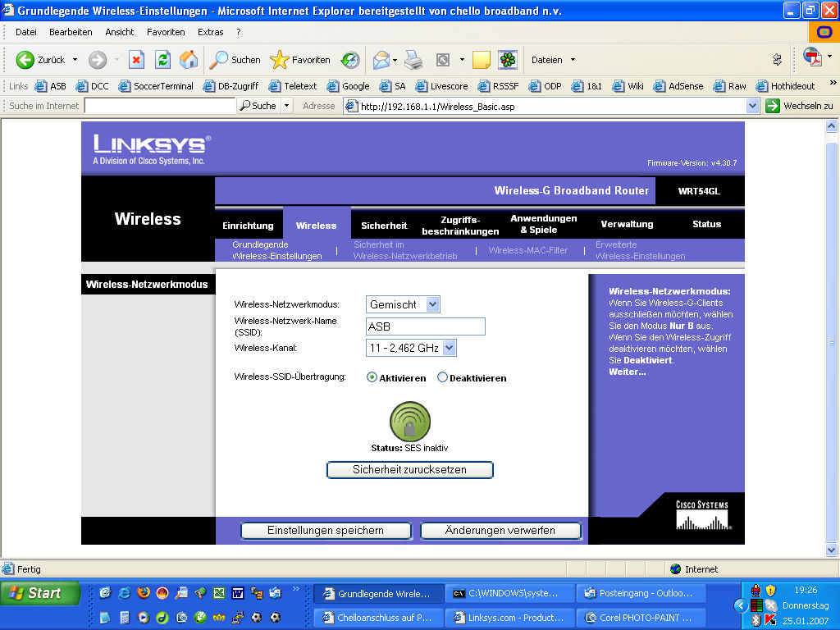The width and height of the screenshot is (840, 630).
Task: Open Wireless-MAC-Filter sub-tab link
Action: 527,250
